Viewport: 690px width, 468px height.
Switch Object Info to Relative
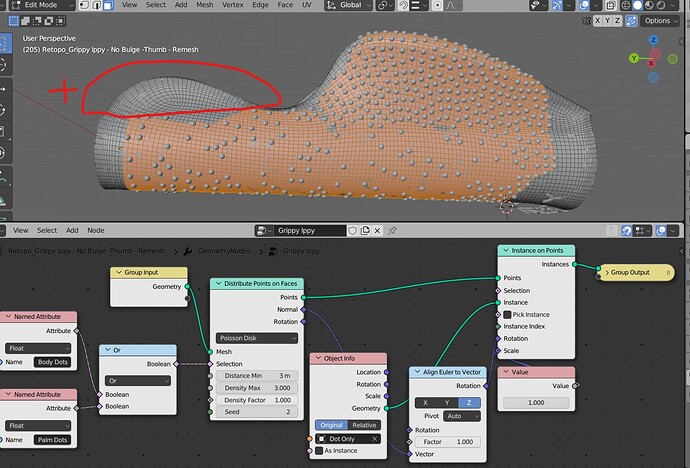coord(364,425)
